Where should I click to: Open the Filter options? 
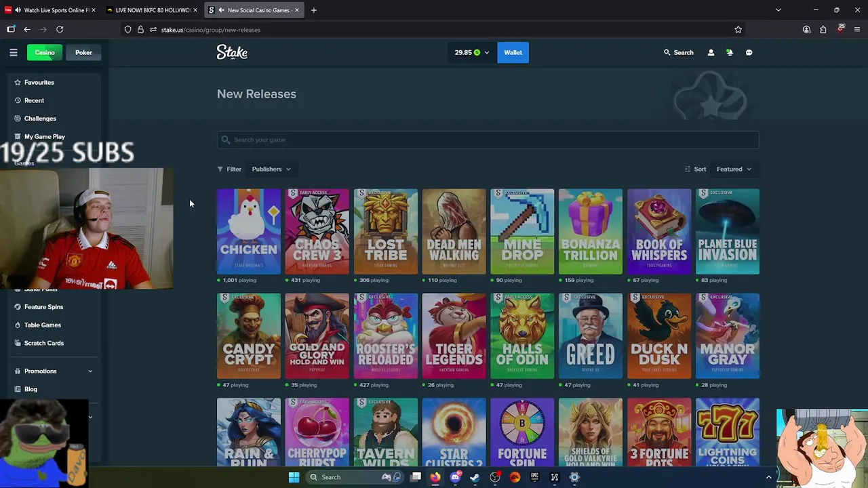(229, 169)
